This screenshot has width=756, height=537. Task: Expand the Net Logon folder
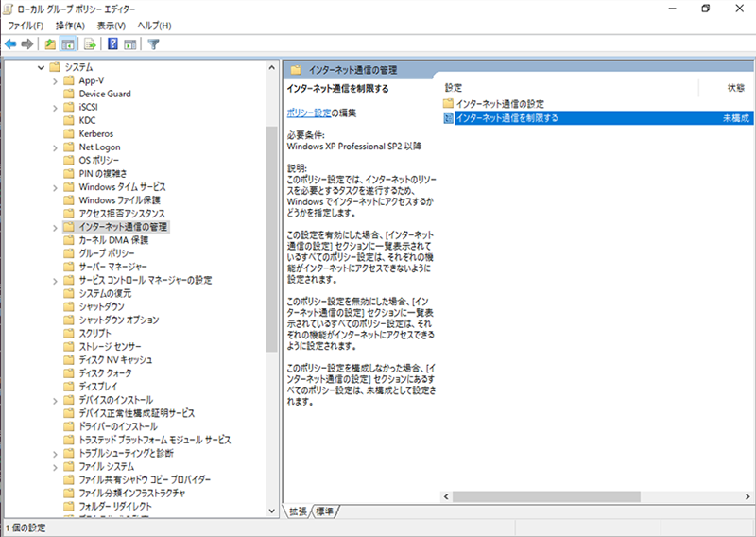point(56,147)
